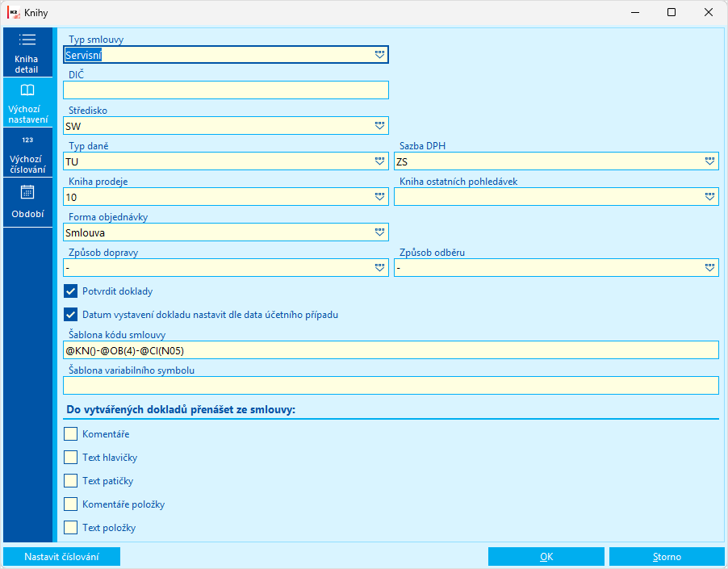
Task: Select the Výchozí nastavení book icon
Action: tap(27, 90)
